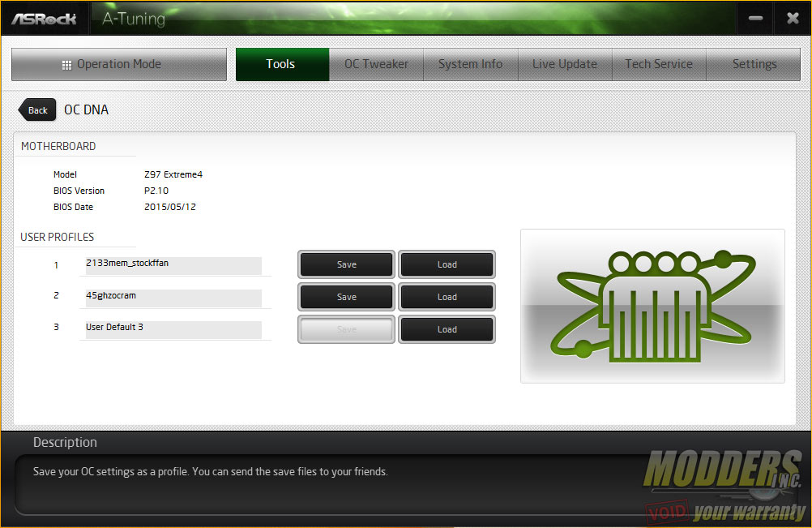Click the Operation Mode grid icon
This screenshot has height=528, width=812.
point(66,65)
